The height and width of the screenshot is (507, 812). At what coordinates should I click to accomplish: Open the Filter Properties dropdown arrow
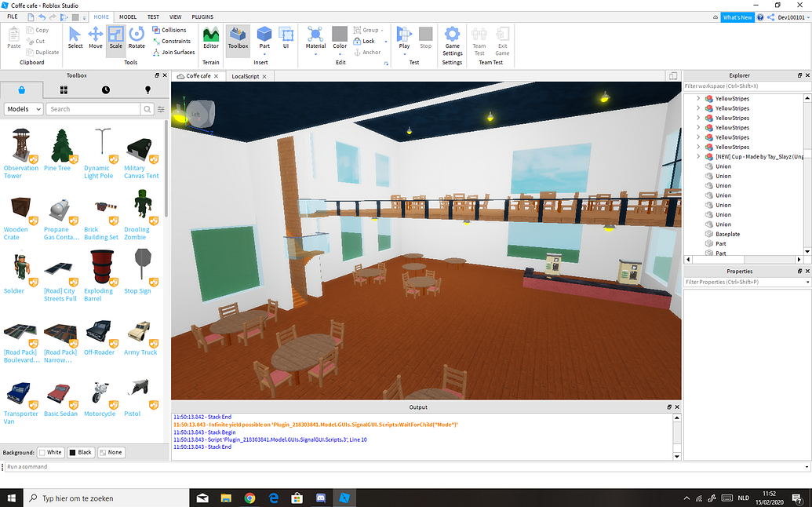click(x=807, y=283)
